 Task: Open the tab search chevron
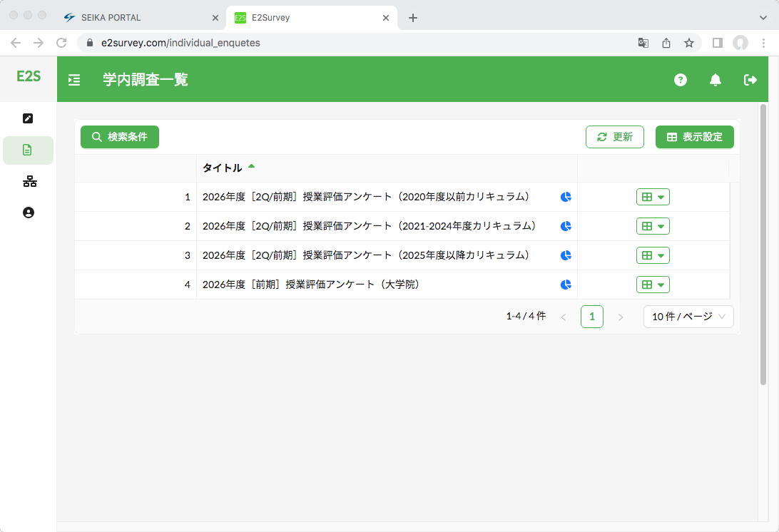point(763,18)
